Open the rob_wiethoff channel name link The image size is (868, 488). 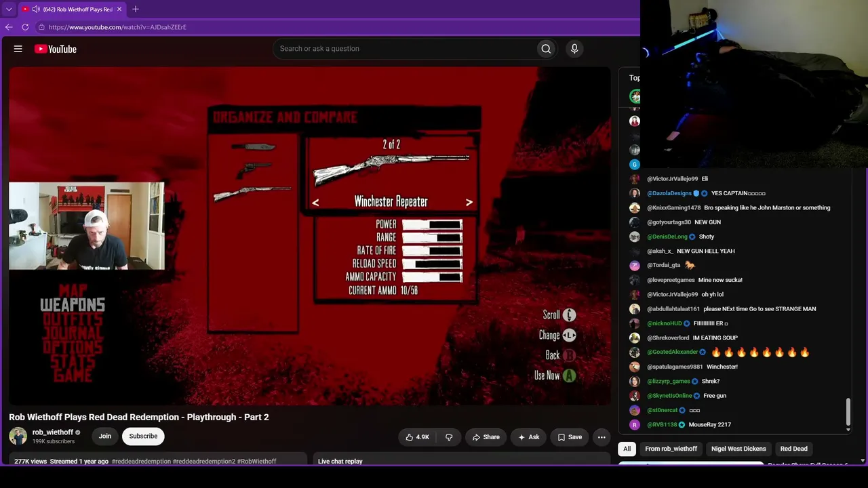[x=53, y=432]
